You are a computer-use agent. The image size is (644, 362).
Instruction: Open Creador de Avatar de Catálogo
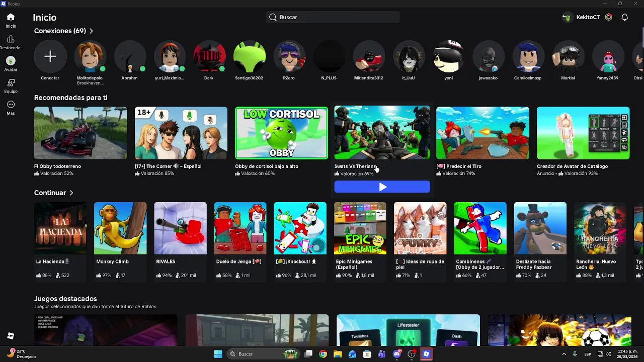tap(583, 133)
